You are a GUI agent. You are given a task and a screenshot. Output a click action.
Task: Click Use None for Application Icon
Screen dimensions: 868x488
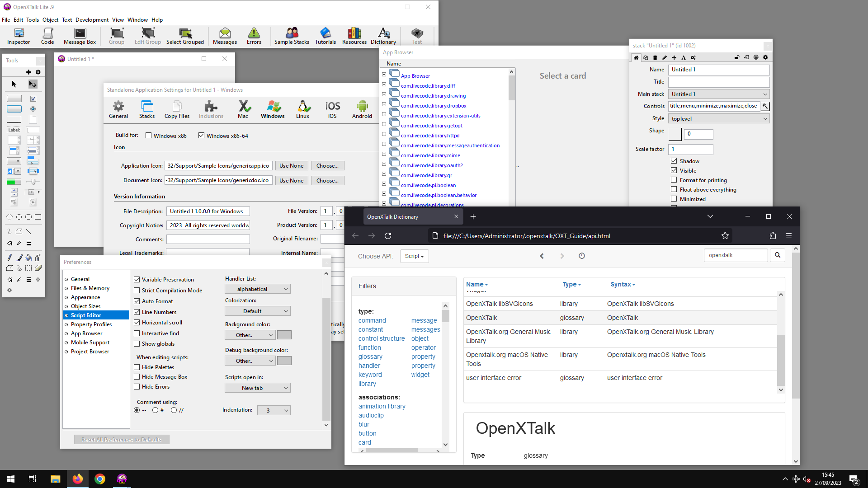coord(292,166)
